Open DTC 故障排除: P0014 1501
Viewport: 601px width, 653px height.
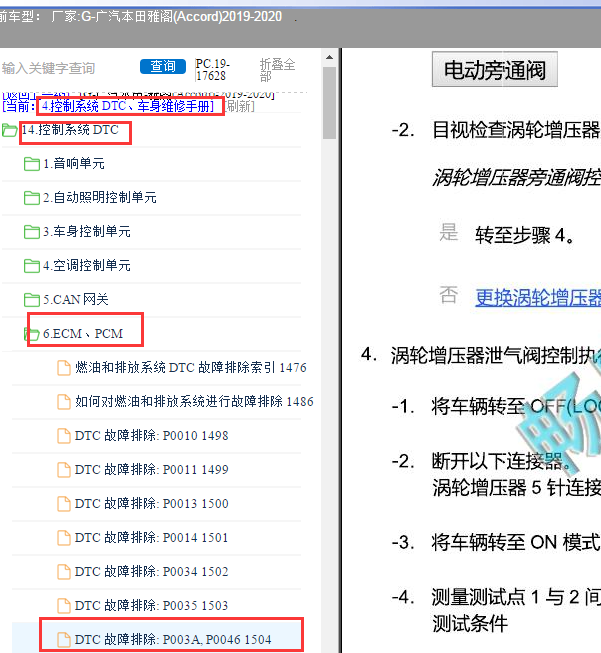click(152, 538)
